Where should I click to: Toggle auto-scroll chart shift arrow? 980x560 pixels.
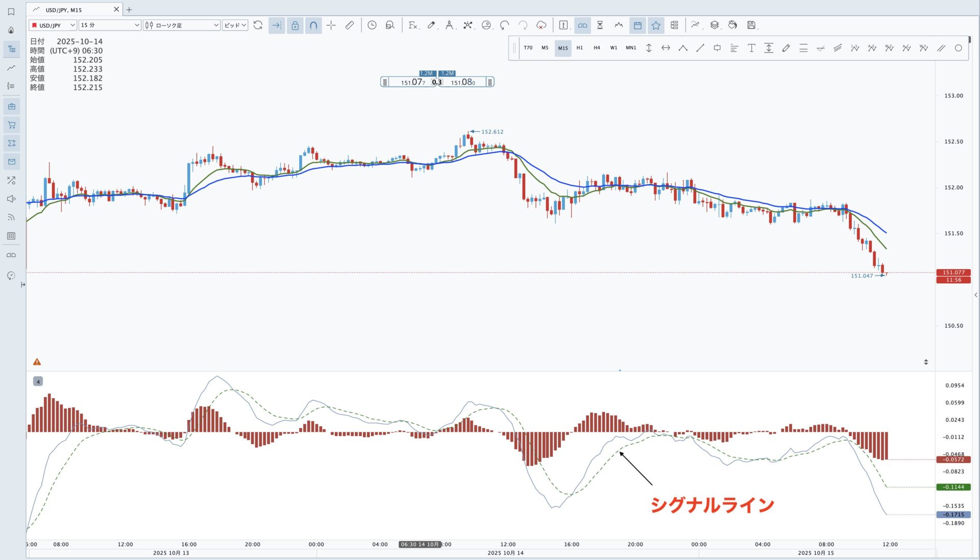point(276,25)
